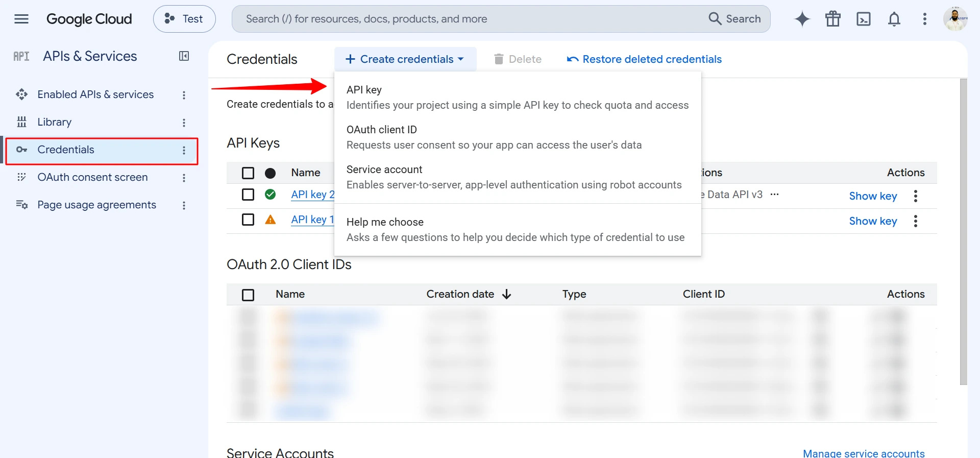
Task: Open actions menu for API key 2 row
Action: 916,196
